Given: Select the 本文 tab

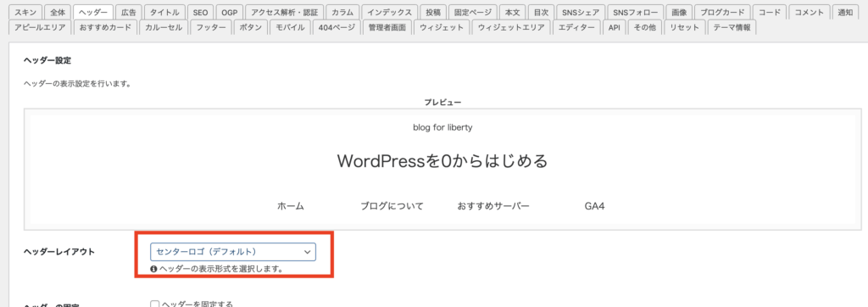Looking at the screenshot, I should (513, 12).
